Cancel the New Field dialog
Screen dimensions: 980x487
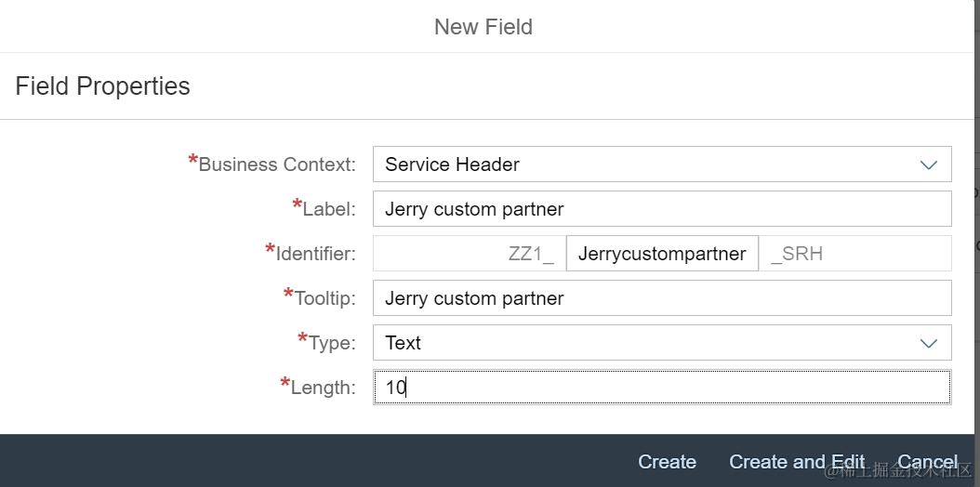tap(927, 462)
